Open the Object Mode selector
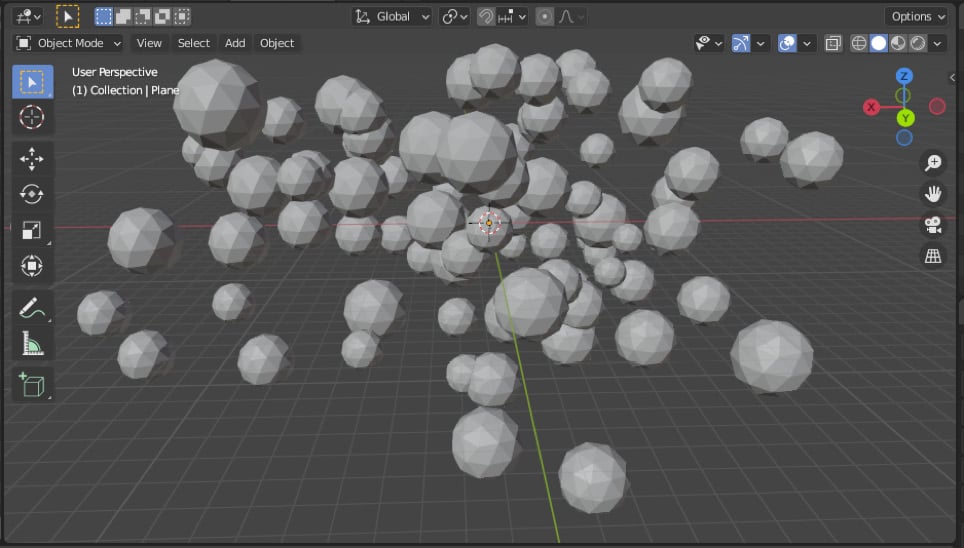The height and width of the screenshot is (548, 964). (x=68, y=43)
